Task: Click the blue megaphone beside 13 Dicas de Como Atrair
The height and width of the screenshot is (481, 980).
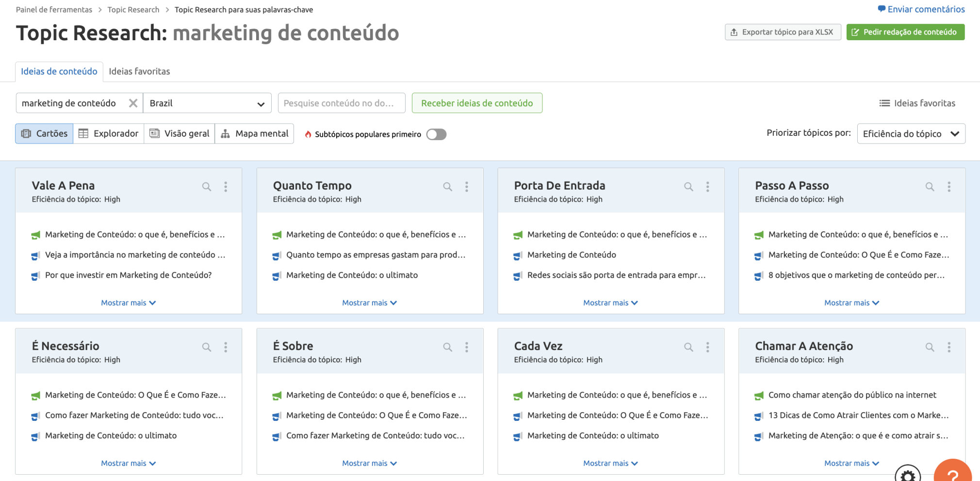Action: coord(759,416)
